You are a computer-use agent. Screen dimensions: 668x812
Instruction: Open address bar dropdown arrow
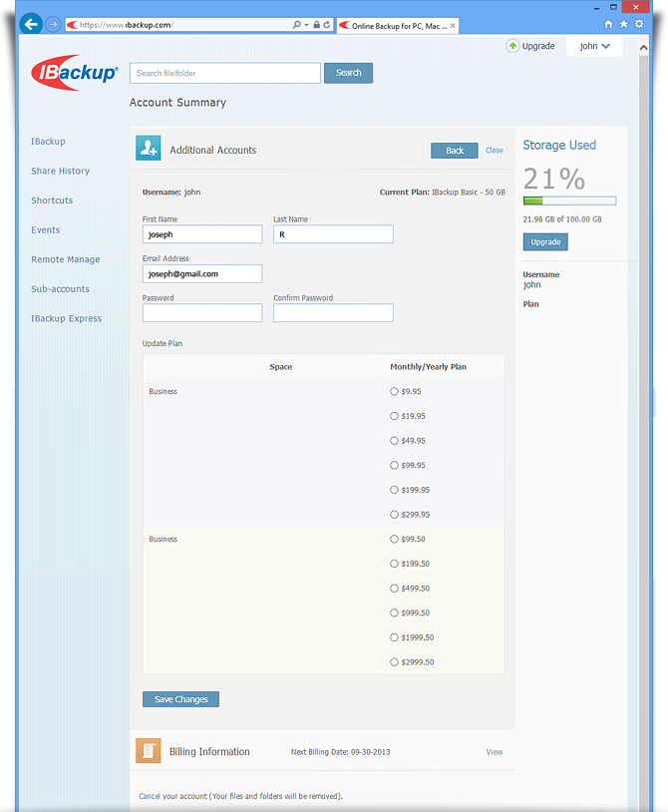[x=307, y=25]
